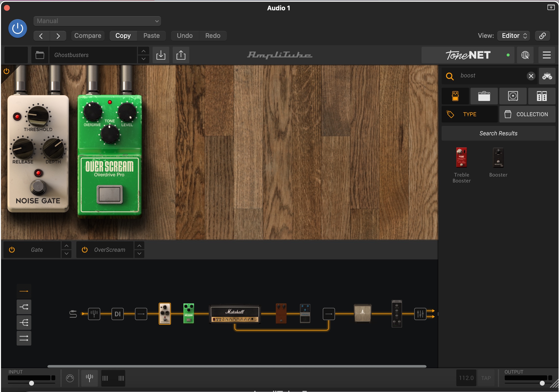
Task: Select parallel chains routing icon
Action: tap(24, 338)
